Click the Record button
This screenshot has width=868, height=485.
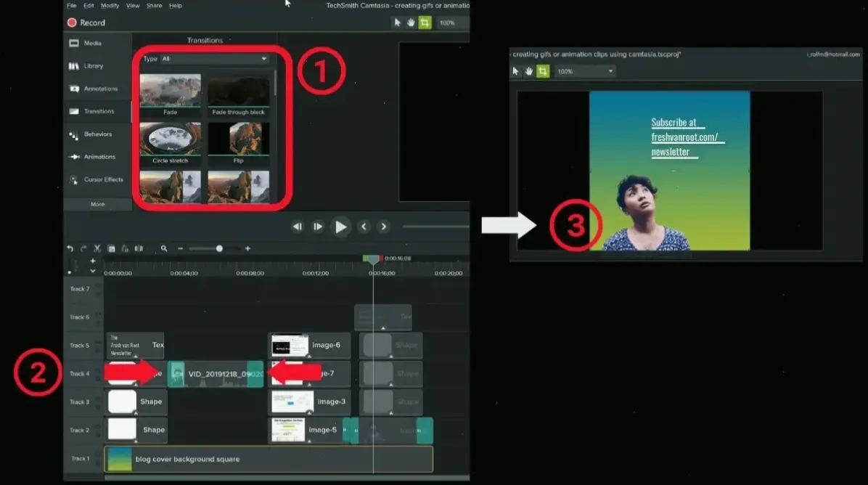[87, 23]
